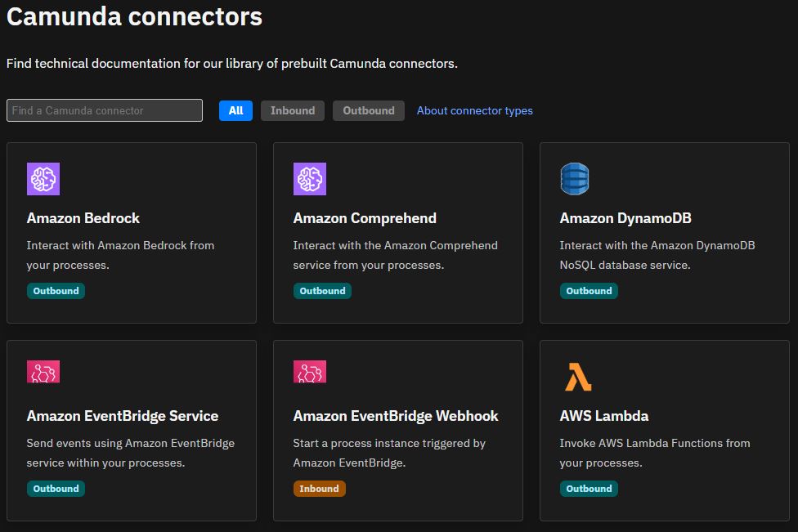Screen dimensions: 798x532
Task: Click the Amazon Bedrock brain icon
Action: pos(43,179)
